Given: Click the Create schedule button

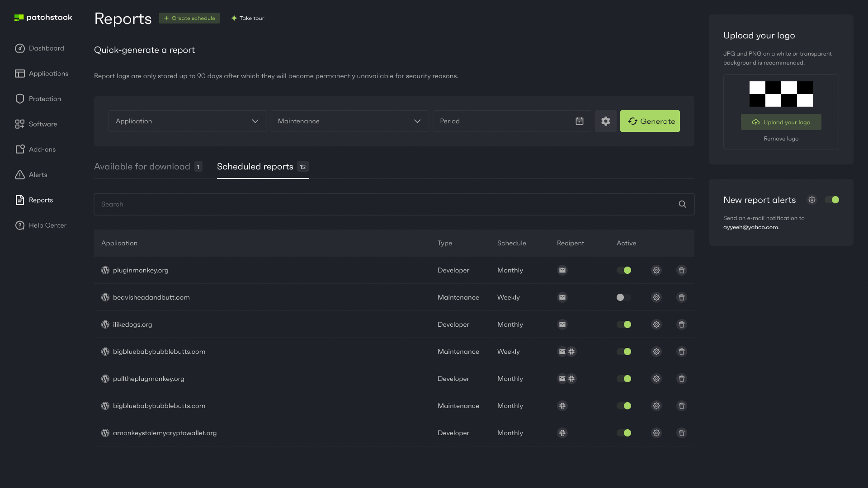Looking at the screenshot, I should tap(189, 18).
